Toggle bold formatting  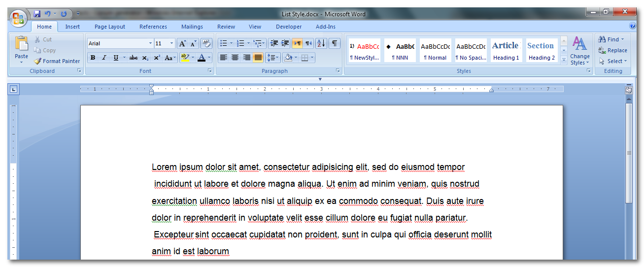[x=93, y=58]
